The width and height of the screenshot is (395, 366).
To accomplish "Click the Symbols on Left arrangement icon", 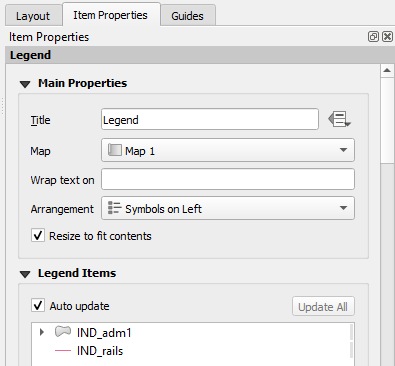I will tap(114, 208).
